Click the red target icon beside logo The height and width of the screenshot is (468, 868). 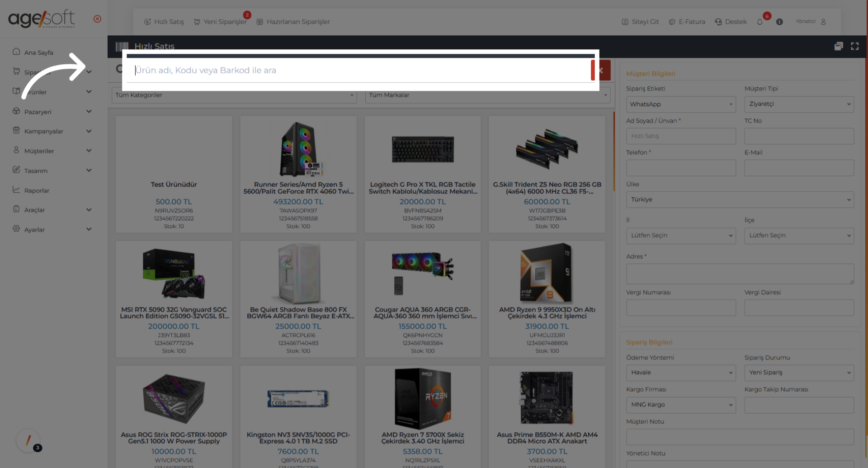(97, 19)
